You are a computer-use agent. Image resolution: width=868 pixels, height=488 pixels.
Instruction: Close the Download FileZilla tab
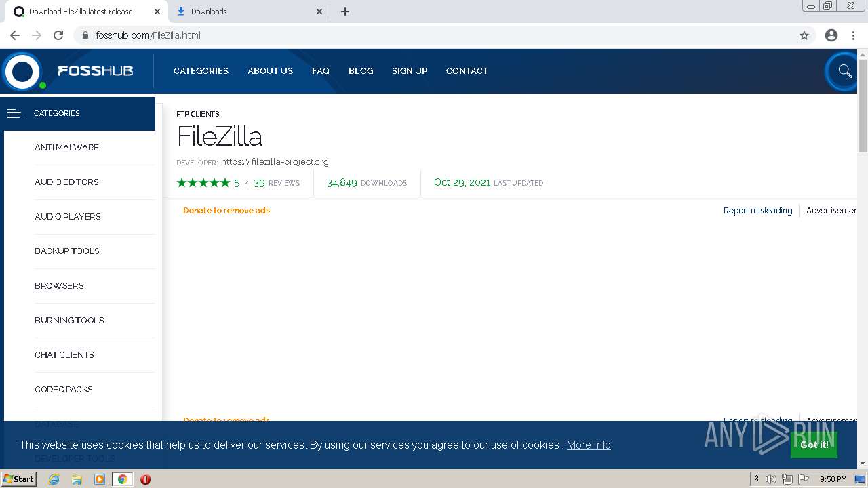(157, 12)
